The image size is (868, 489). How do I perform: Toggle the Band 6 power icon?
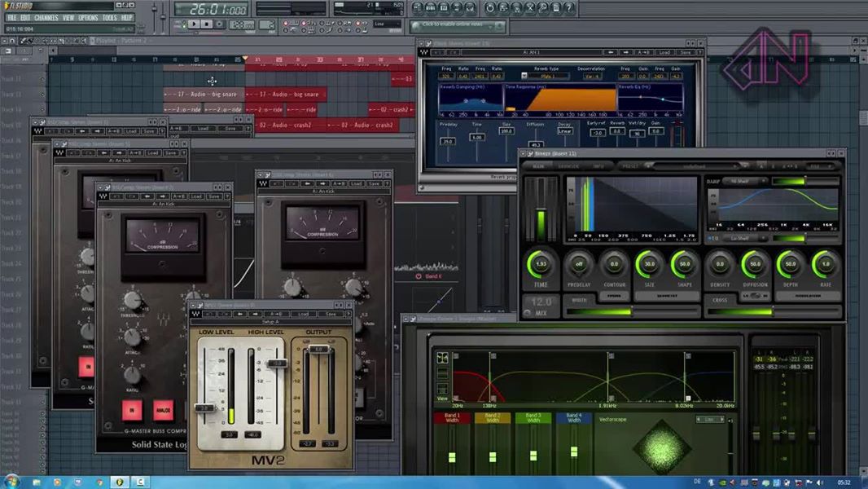tap(419, 275)
